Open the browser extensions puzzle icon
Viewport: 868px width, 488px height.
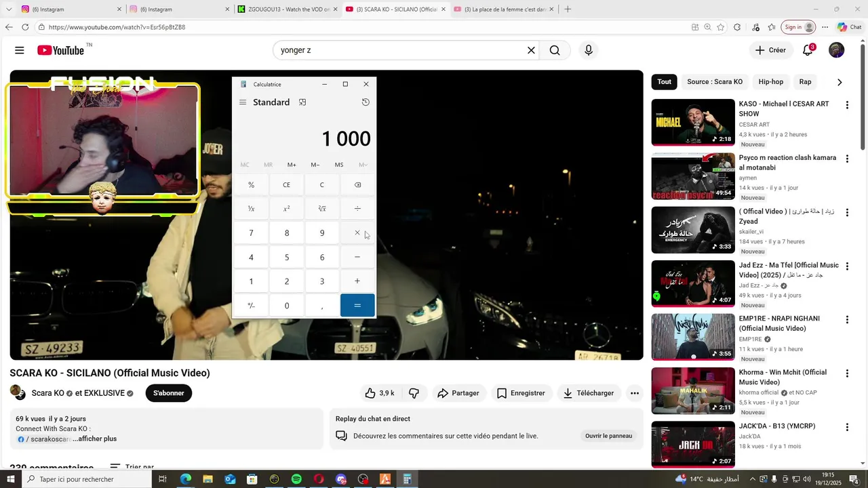[x=737, y=27]
